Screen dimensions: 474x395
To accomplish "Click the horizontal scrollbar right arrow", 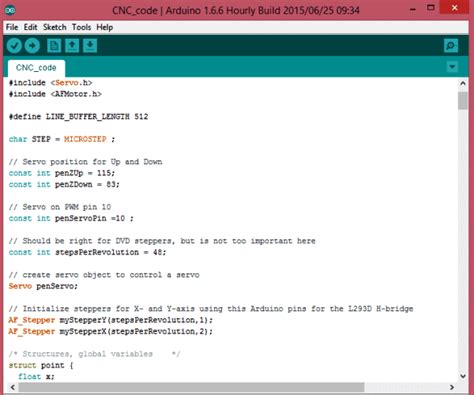I will [452, 387].
